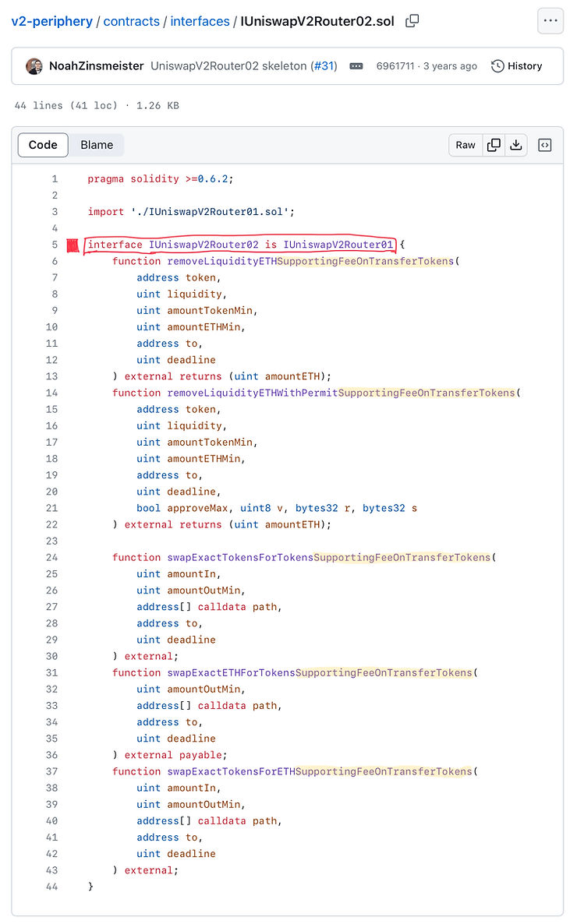
Task: Click the red marker beside line 5
Action: pos(73,245)
